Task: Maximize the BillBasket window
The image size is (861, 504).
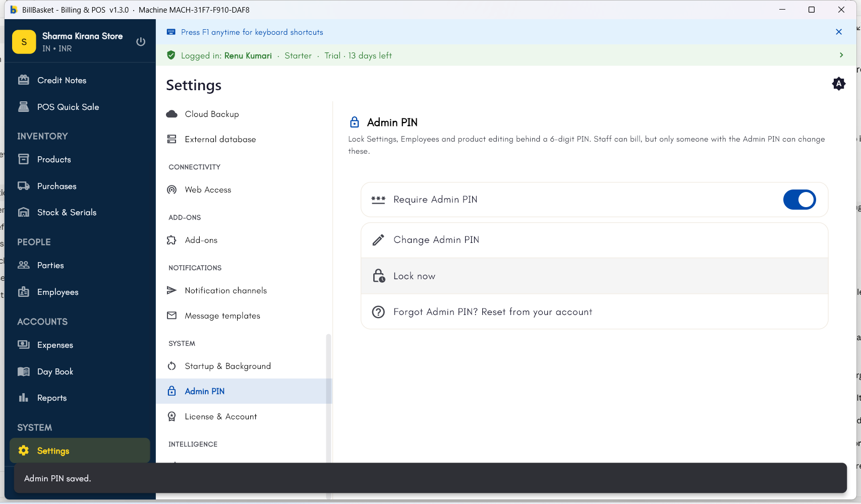Action: pos(812,10)
